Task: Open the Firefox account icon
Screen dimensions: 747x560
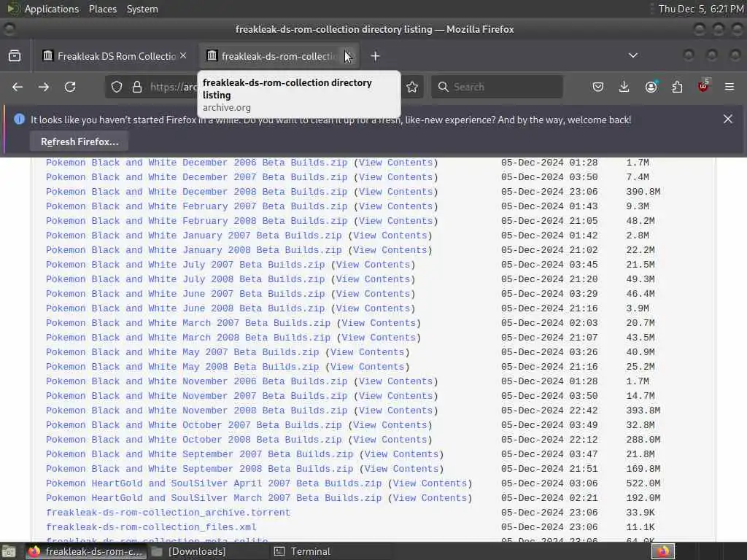Action: [x=651, y=87]
